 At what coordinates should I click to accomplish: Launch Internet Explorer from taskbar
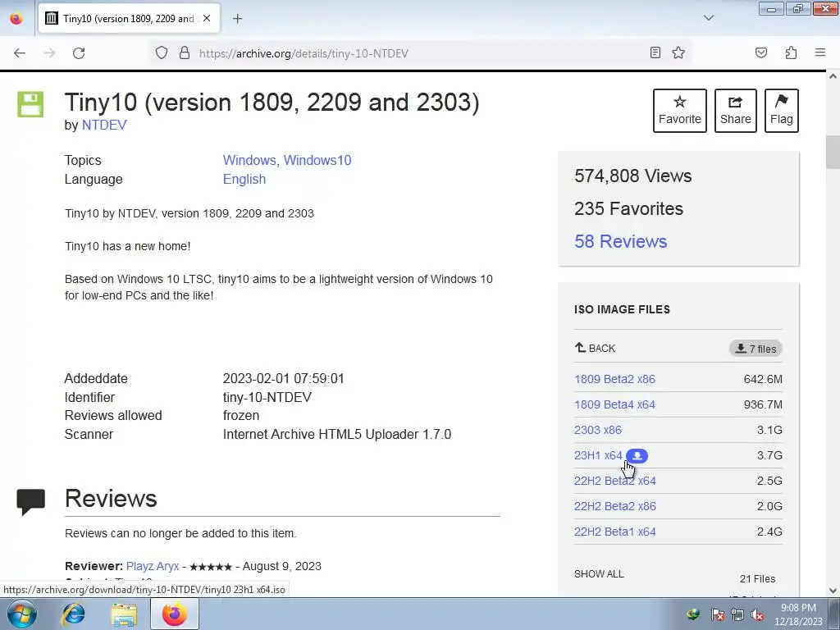(73, 614)
